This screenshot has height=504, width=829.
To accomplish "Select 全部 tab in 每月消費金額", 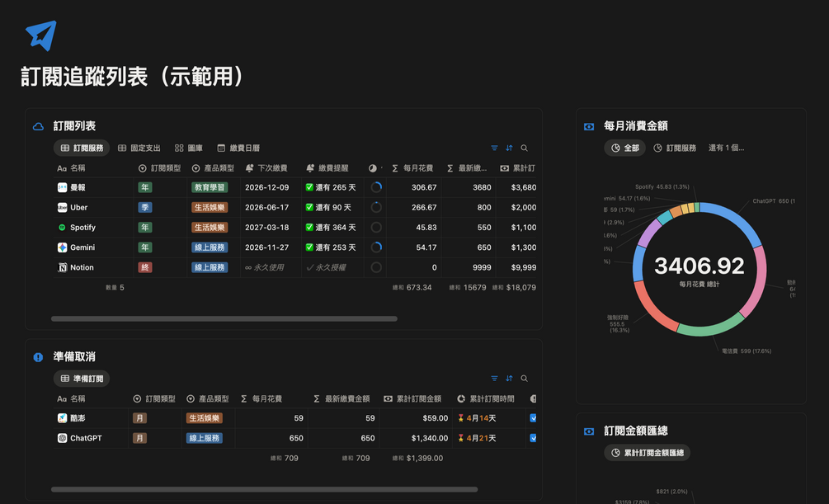I will point(625,148).
